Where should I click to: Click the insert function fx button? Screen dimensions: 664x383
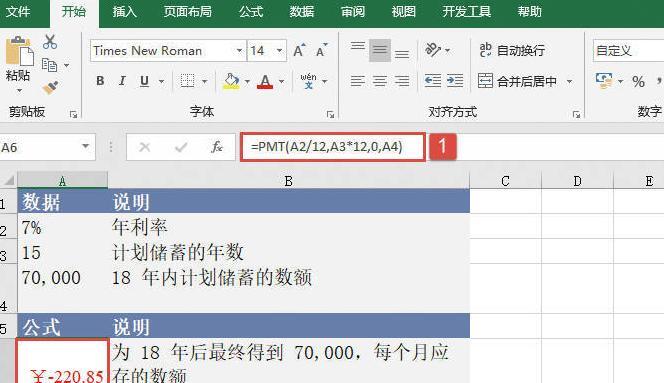coord(217,147)
